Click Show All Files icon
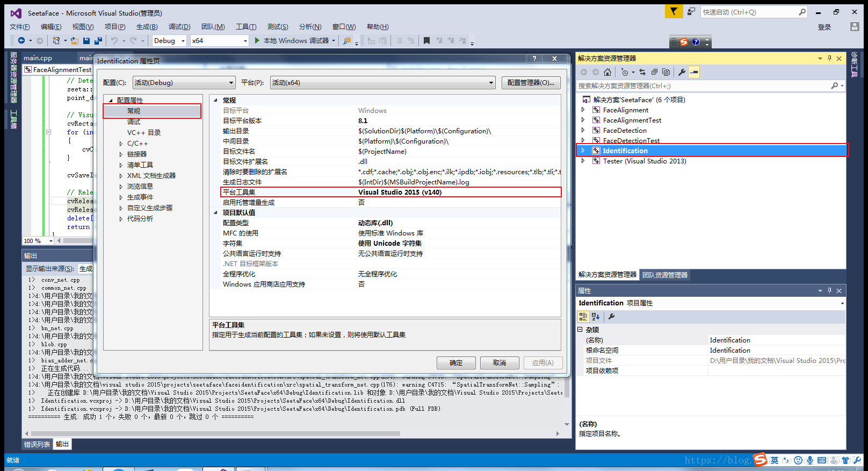868x471 pixels. pyautogui.click(x=666, y=72)
